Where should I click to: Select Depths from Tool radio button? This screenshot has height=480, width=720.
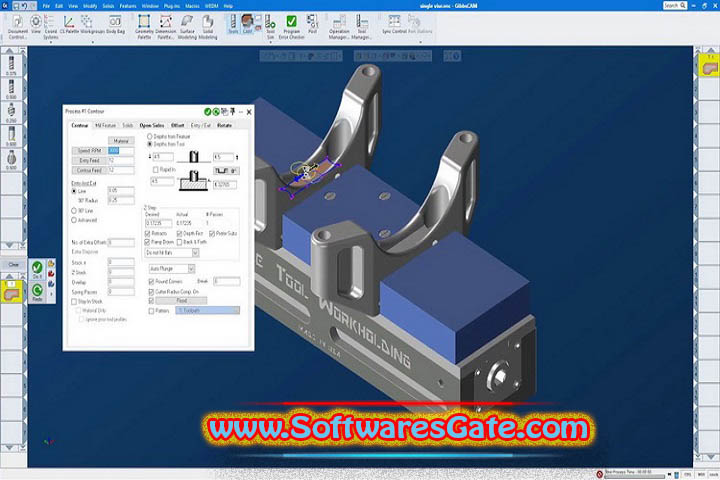[150, 144]
